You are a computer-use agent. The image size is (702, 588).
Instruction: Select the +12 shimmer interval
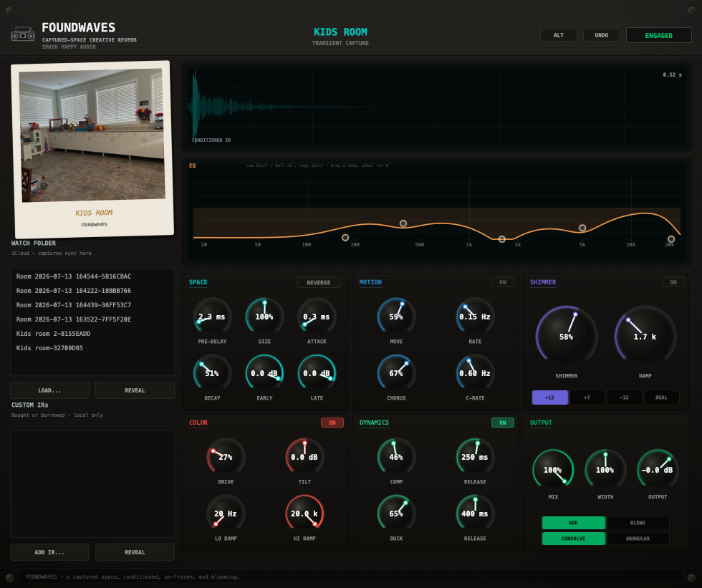(x=550, y=397)
